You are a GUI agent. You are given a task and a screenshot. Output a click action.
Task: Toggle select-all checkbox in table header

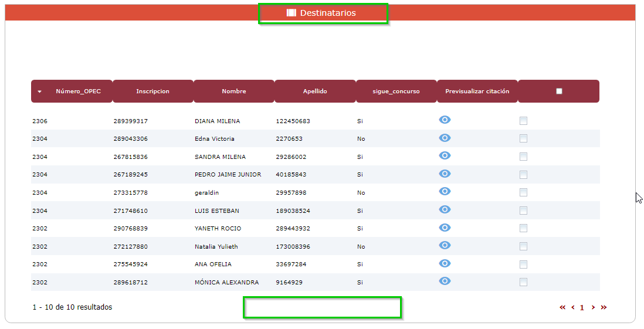pos(559,91)
